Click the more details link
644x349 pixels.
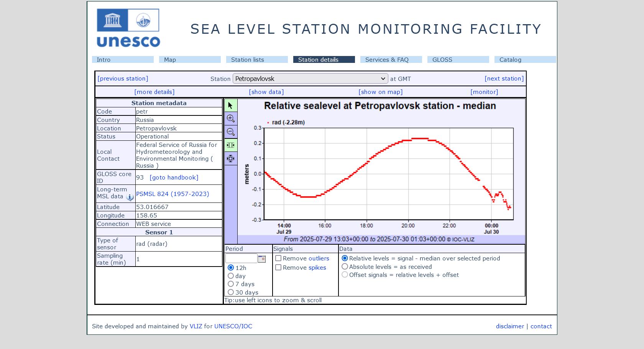pos(154,92)
